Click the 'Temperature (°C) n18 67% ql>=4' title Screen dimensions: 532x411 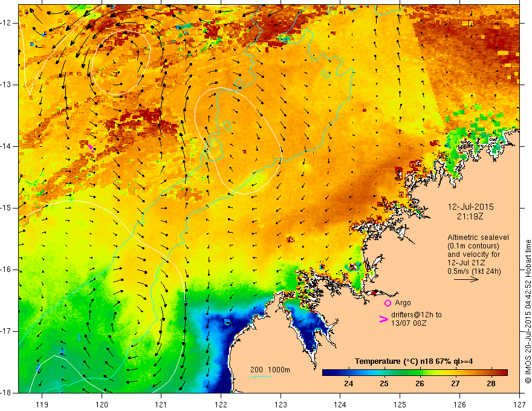click(414, 361)
